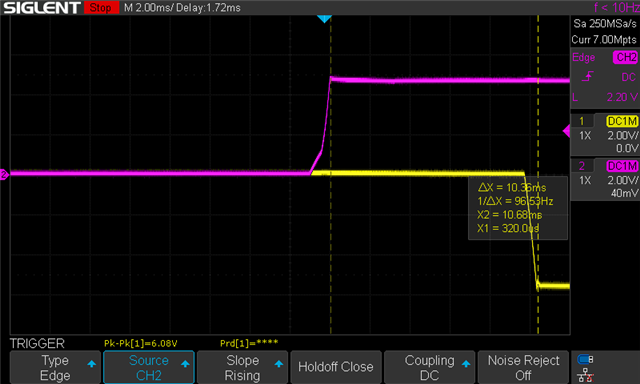This screenshot has height=384, width=640.
Task: Select the Holdoff Close menu item
Action: (336, 367)
